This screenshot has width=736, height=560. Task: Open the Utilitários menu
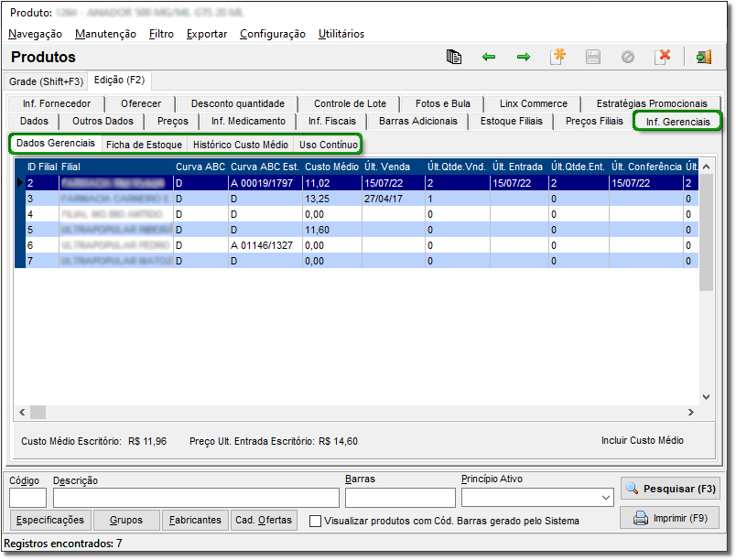[x=341, y=34]
